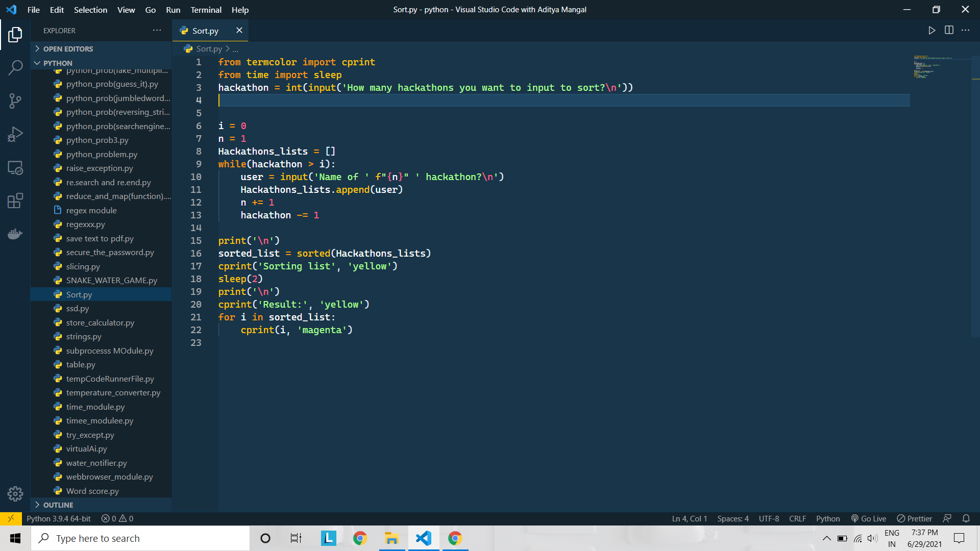Open the Extensions view
980x551 pixels.
click(x=15, y=201)
